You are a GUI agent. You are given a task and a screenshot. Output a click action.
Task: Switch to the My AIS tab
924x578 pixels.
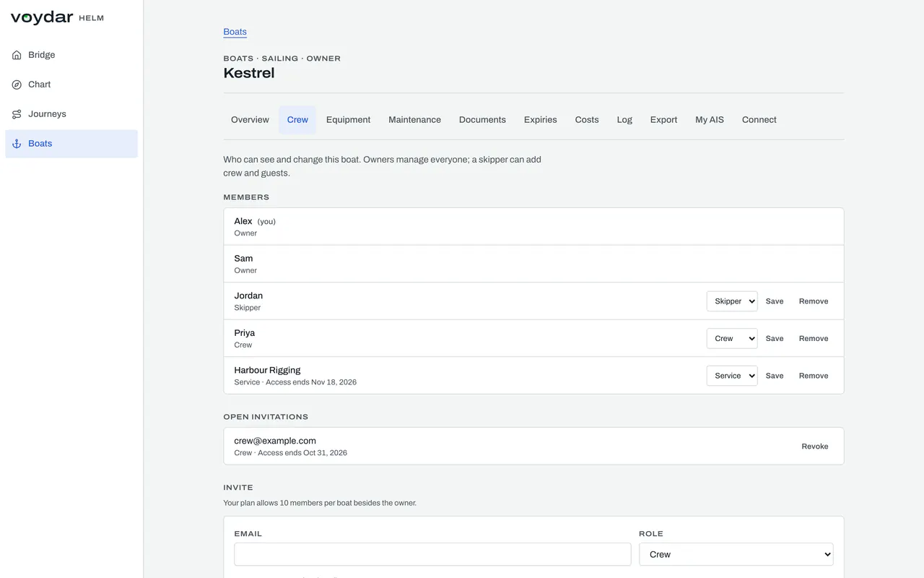(x=710, y=120)
